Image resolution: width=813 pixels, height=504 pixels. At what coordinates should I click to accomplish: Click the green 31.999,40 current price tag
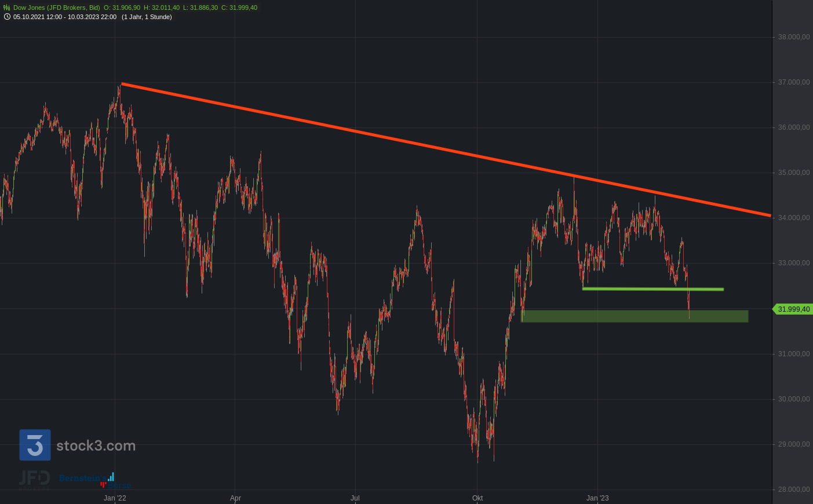(793, 309)
